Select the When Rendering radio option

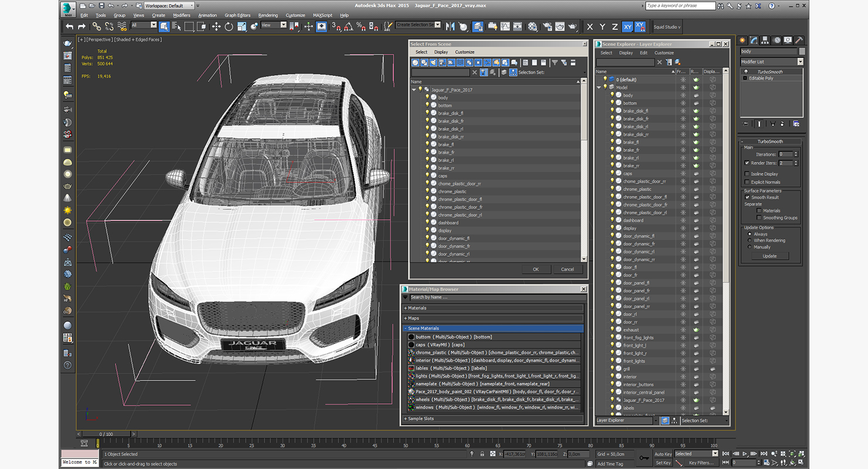[750, 240]
